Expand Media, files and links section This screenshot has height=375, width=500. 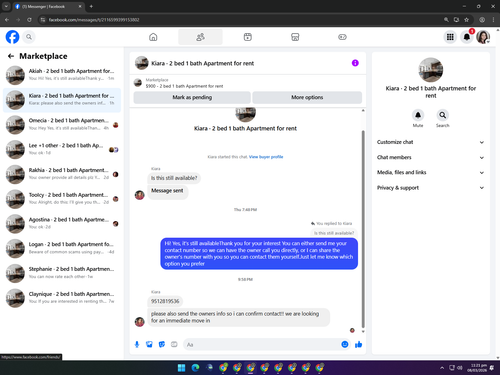(x=430, y=172)
